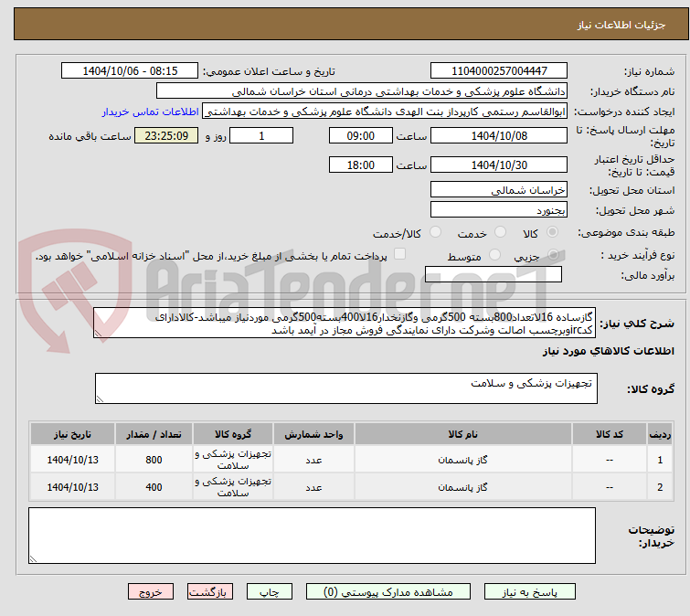Click the بازگشت back button
Viewport: 690px width, 616px height.
point(210,592)
